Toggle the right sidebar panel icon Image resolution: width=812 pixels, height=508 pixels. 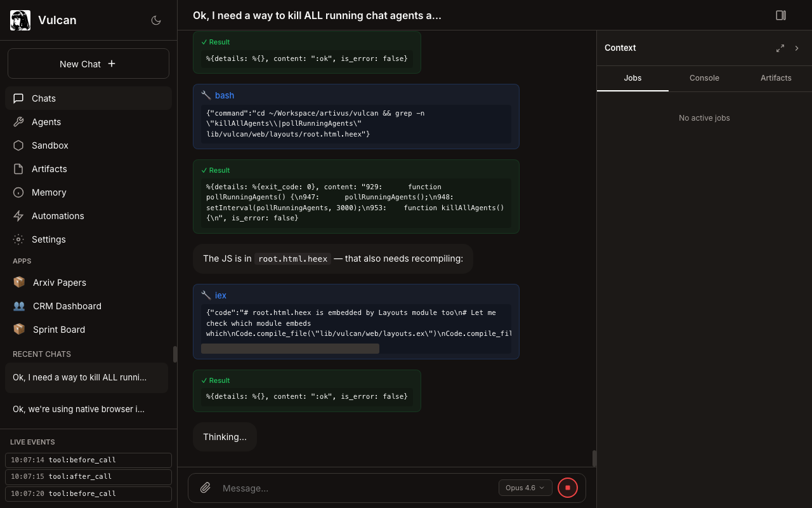tap(781, 15)
